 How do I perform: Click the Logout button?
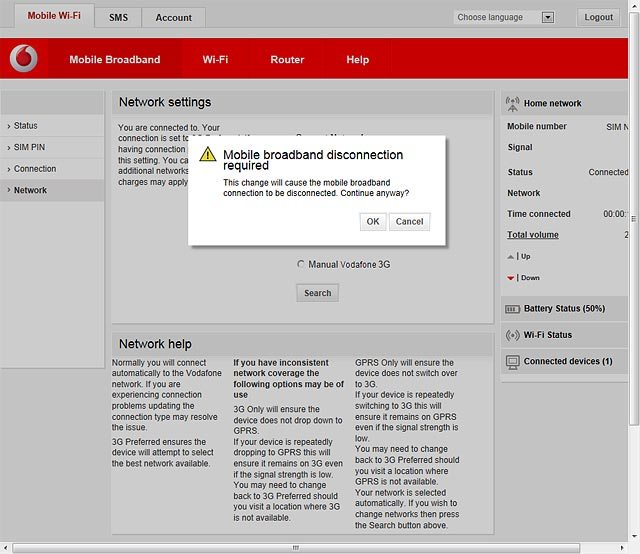click(x=598, y=17)
